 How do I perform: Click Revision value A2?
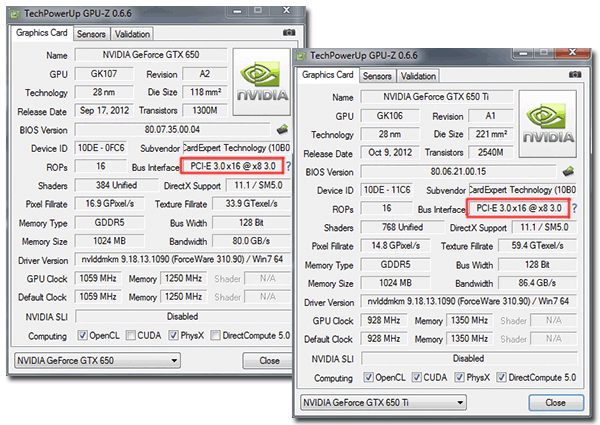[x=205, y=73]
